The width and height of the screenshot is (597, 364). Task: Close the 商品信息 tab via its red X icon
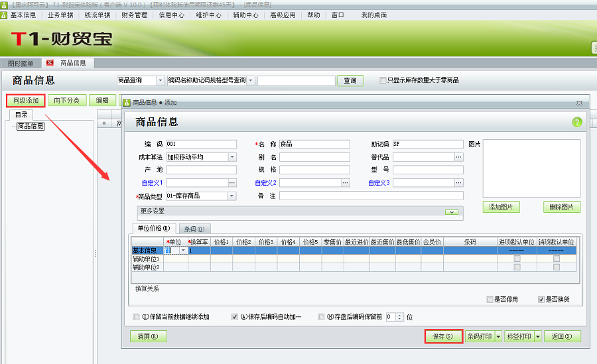coord(50,63)
